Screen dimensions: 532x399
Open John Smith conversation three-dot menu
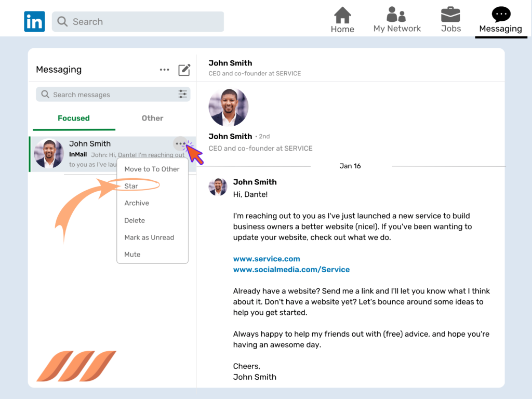pos(180,143)
